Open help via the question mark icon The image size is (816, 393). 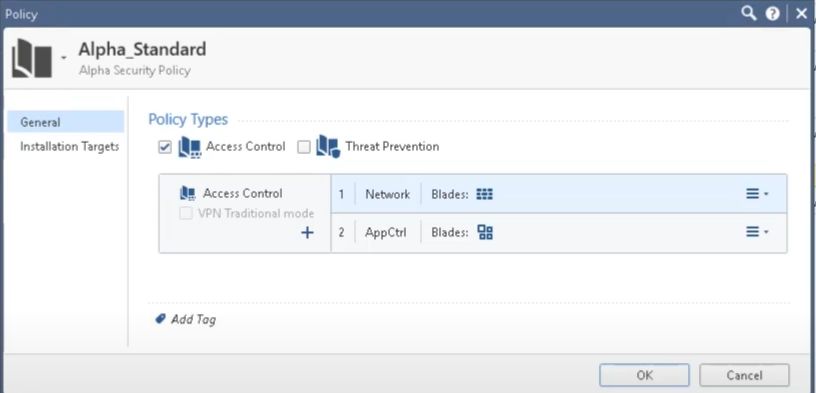[x=773, y=14]
